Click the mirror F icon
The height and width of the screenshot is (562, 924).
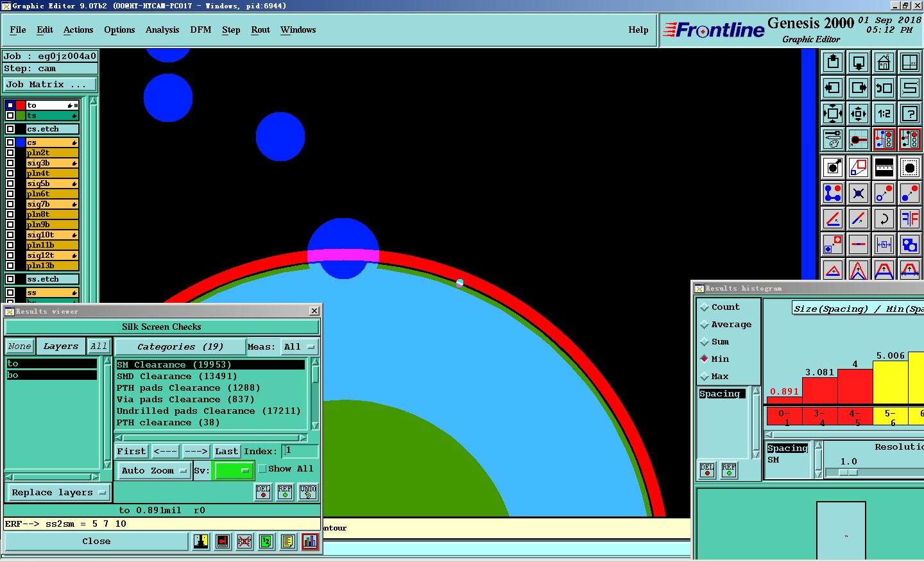point(910,219)
